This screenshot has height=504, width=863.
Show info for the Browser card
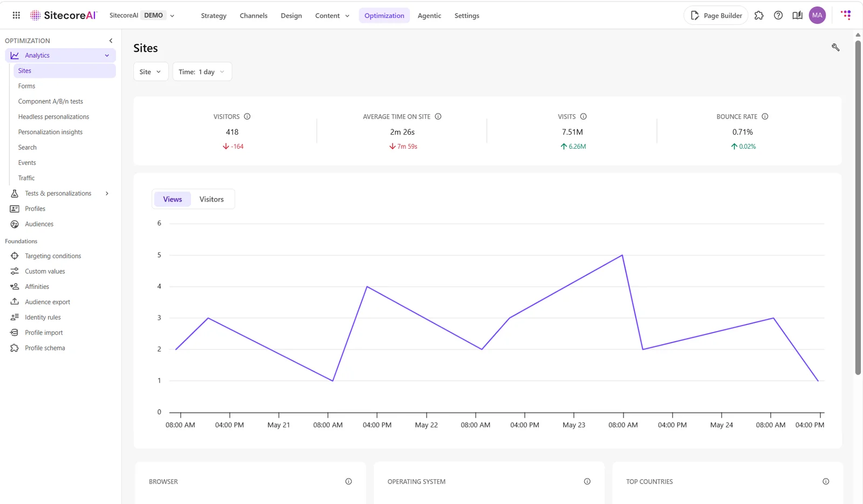(x=348, y=481)
